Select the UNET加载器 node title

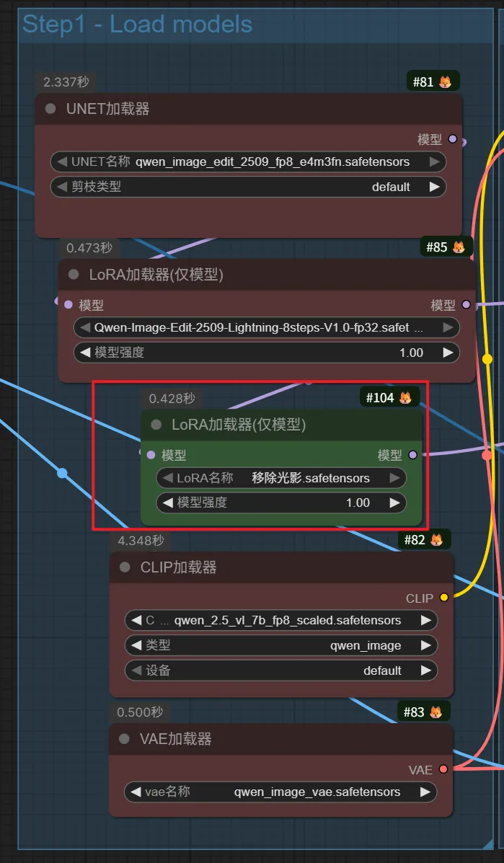[108, 109]
